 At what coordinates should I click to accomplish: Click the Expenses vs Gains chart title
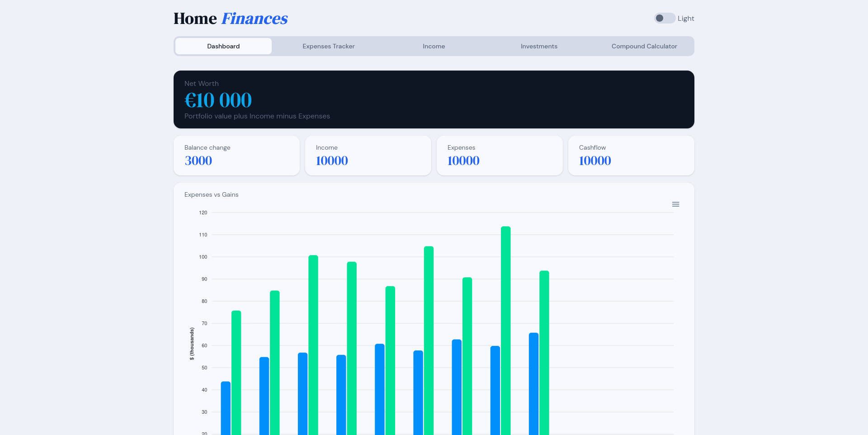tap(211, 194)
